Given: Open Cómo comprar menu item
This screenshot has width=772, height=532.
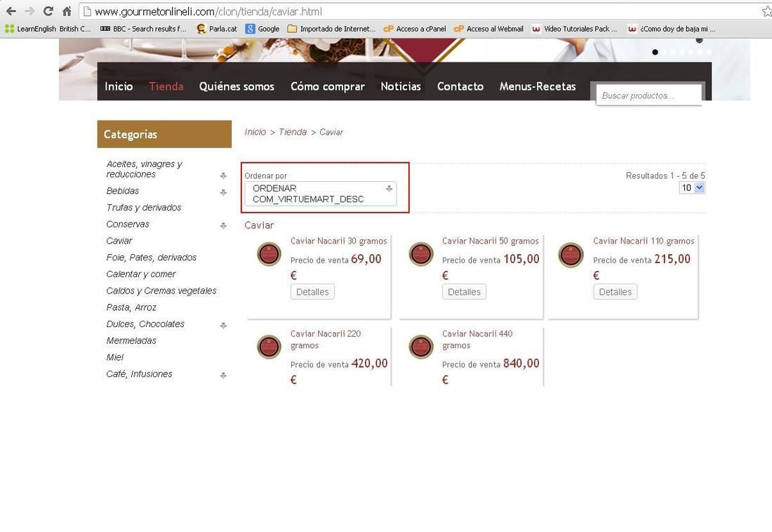Looking at the screenshot, I should (x=328, y=86).
